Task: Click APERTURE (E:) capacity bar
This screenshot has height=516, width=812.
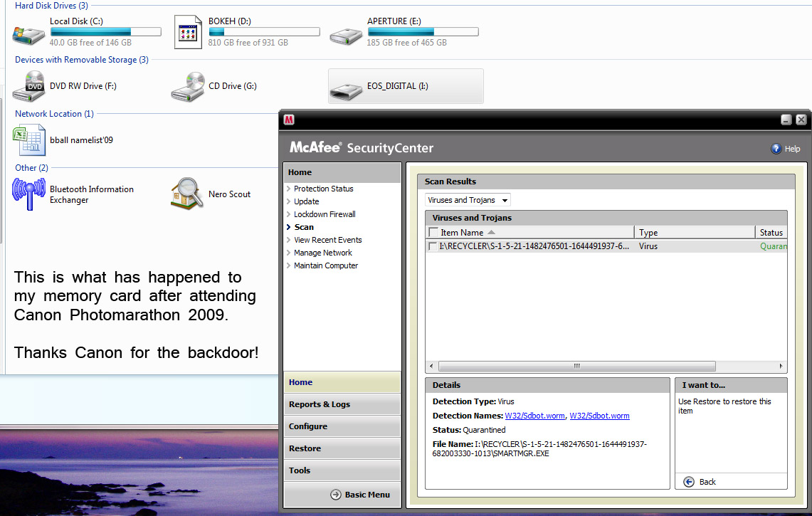Action: (x=423, y=31)
